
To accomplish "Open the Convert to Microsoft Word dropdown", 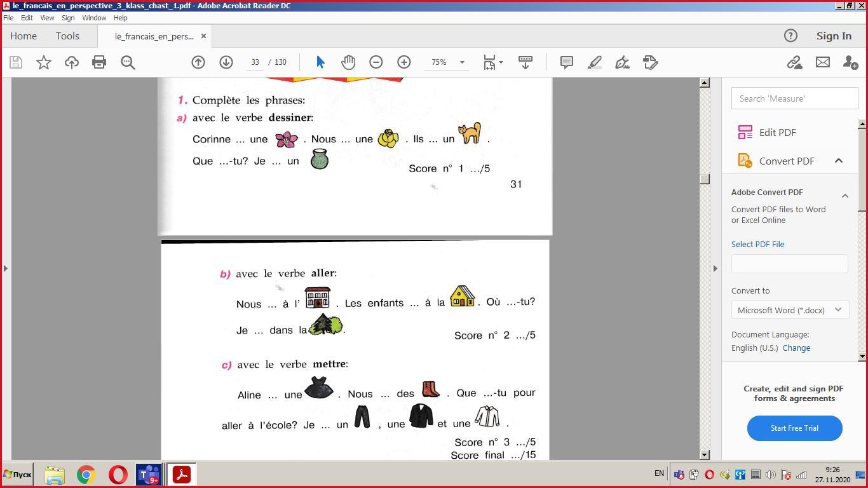I will 789,310.
